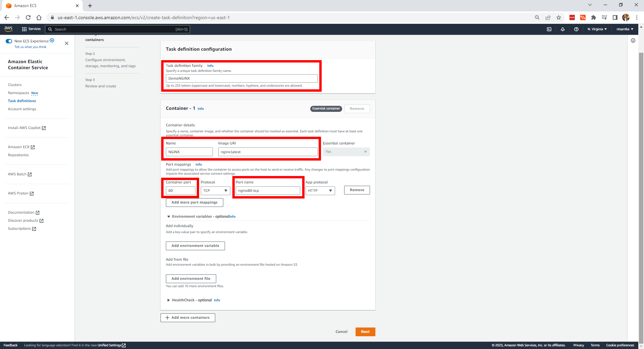Viewport: 644px width, 349px height.
Task: Open Tell us what you think link
Action: tap(30, 47)
